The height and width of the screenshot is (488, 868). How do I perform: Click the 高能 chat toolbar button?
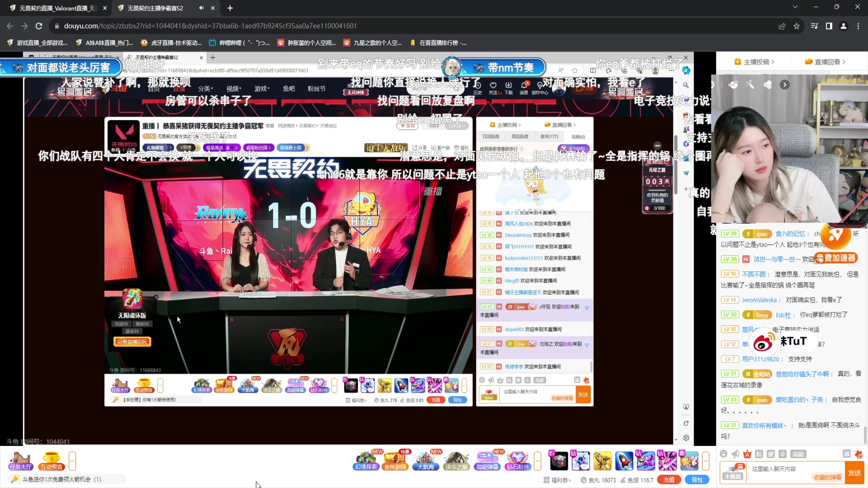798,454
